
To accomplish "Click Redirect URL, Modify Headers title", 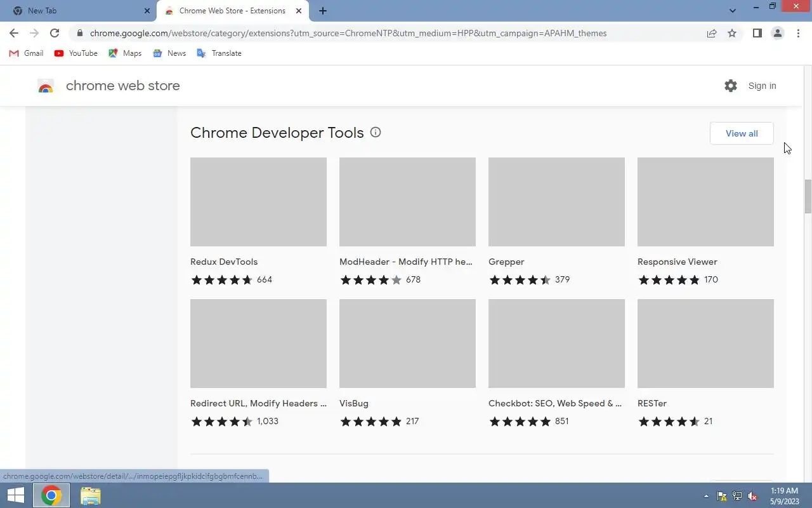I will (x=258, y=403).
